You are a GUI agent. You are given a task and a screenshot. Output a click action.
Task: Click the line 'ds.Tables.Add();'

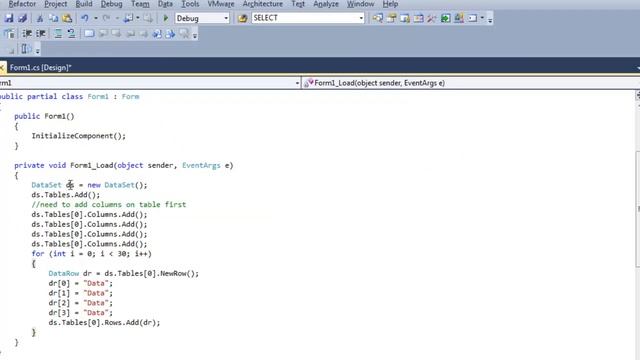click(x=66, y=195)
